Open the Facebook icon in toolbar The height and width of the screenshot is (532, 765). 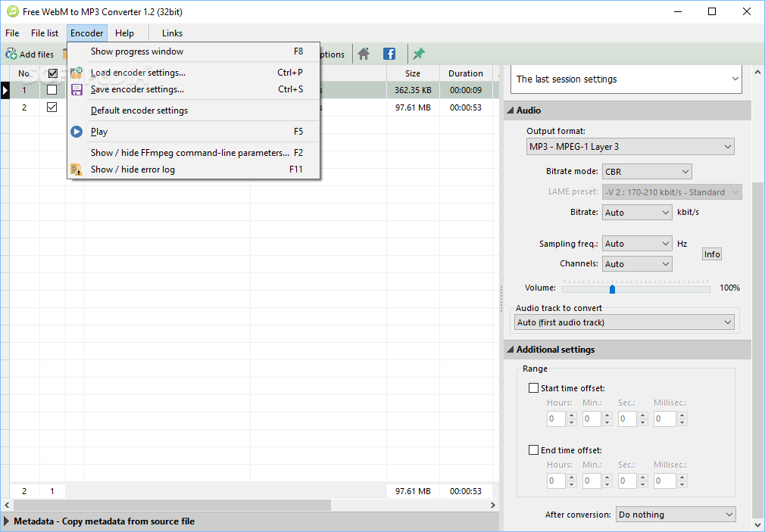[x=389, y=54]
